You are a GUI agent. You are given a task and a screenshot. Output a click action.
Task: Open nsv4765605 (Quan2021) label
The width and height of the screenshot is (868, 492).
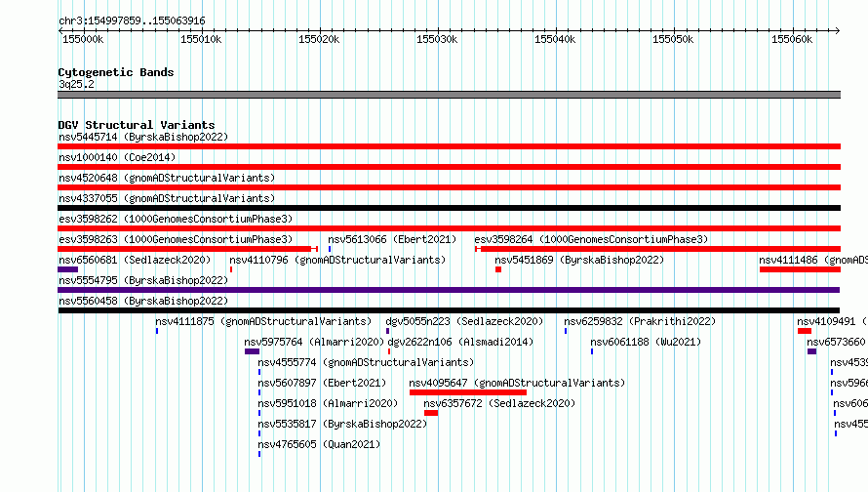click(x=320, y=444)
